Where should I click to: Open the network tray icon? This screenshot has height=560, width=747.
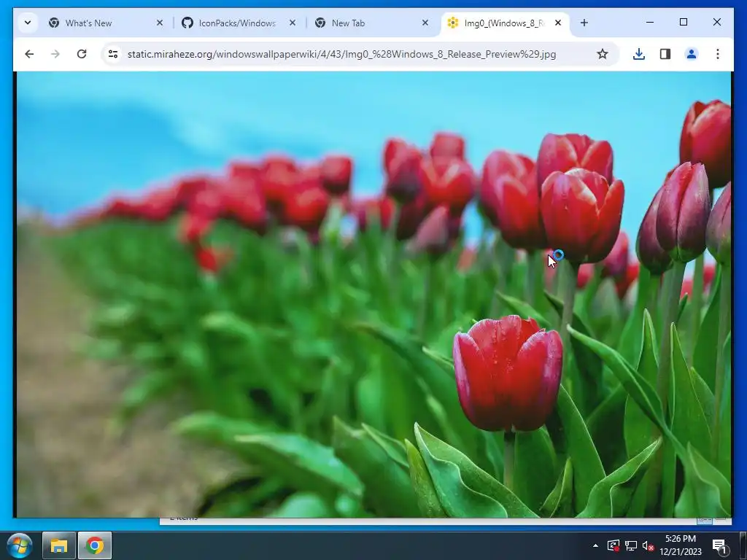[x=631, y=545]
